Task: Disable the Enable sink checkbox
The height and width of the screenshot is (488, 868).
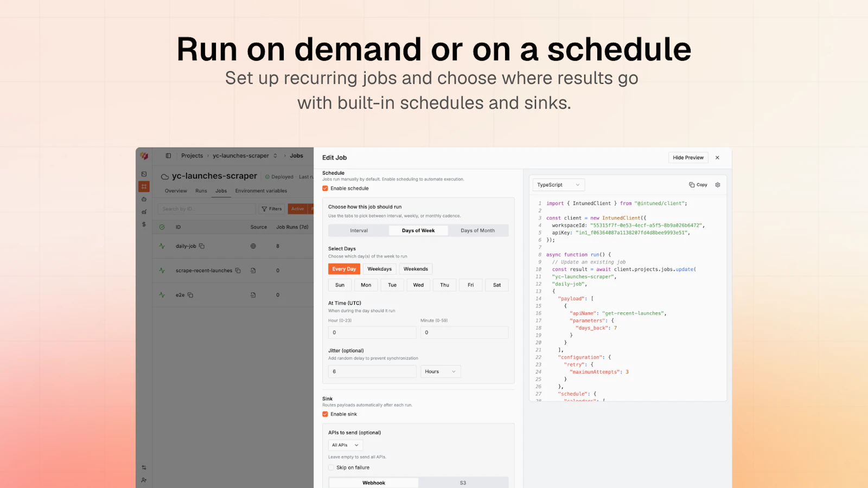Action: click(325, 414)
